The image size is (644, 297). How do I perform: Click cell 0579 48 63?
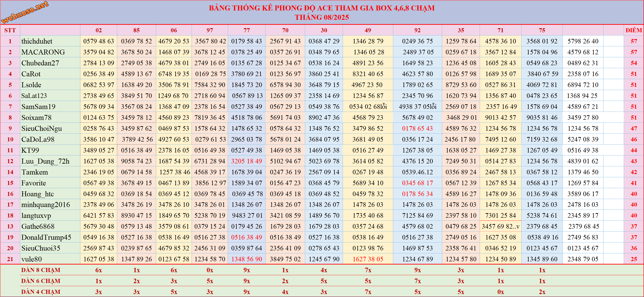(x=99, y=41)
